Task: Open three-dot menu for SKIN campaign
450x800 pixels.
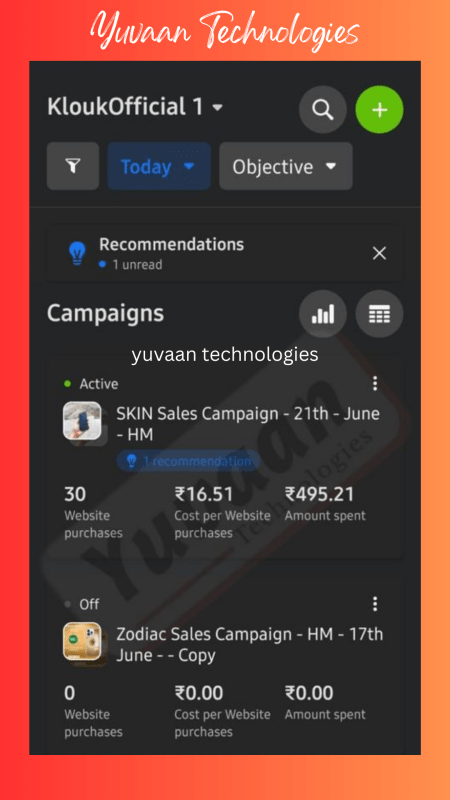Action: [x=375, y=384]
